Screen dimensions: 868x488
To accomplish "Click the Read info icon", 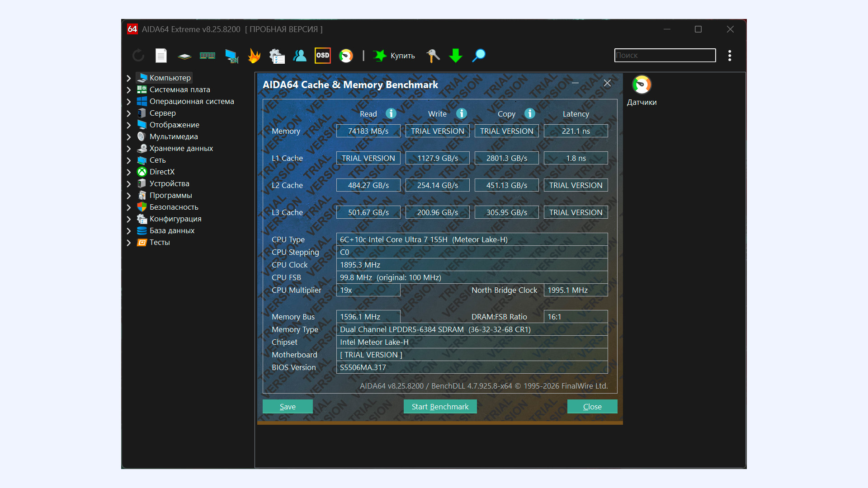I will click(x=391, y=113).
